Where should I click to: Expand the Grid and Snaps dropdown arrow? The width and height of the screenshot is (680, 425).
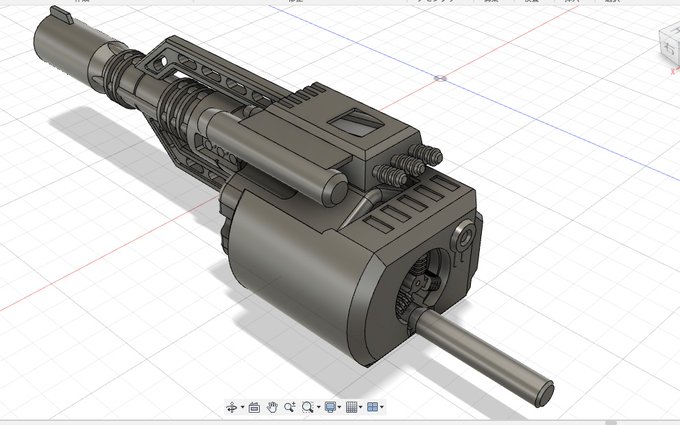tap(361, 407)
